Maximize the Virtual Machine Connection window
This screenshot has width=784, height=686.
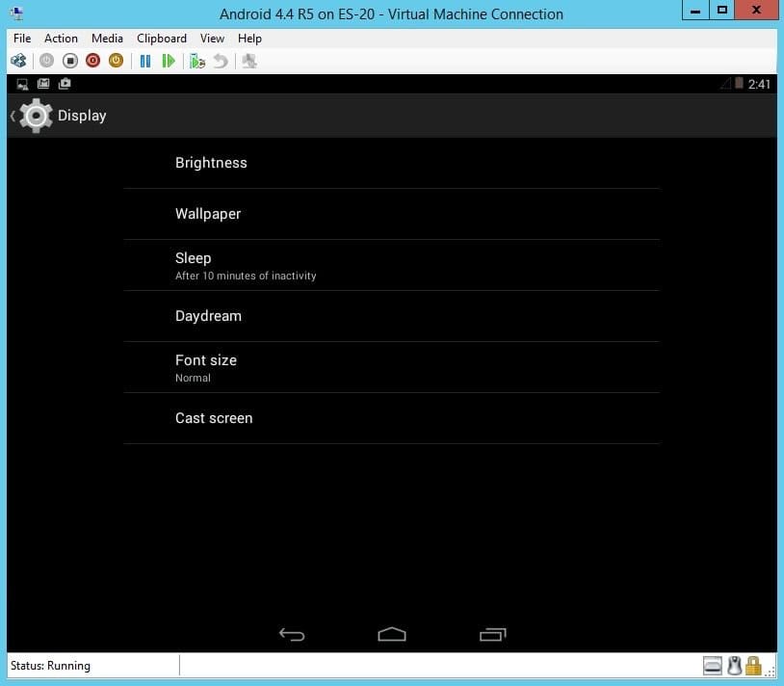[722, 10]
